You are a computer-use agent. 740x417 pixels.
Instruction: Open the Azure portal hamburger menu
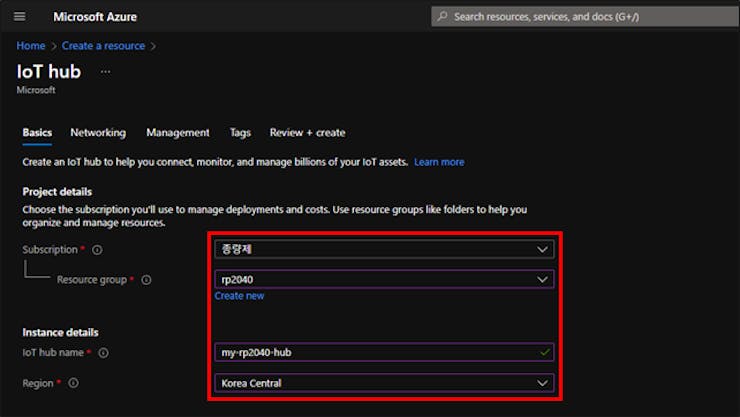click(20, 17)
